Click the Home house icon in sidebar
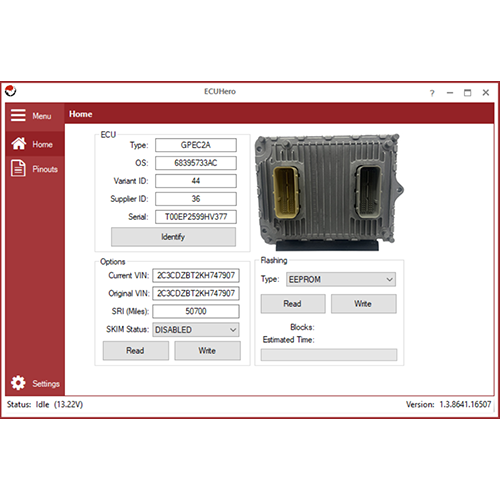 click(x=19, y=144)
